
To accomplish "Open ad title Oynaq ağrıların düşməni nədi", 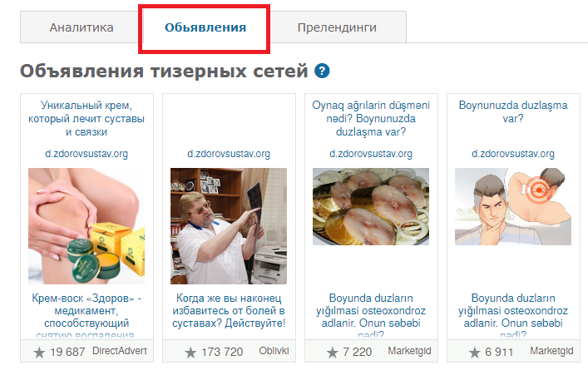I will pos(371,119).
